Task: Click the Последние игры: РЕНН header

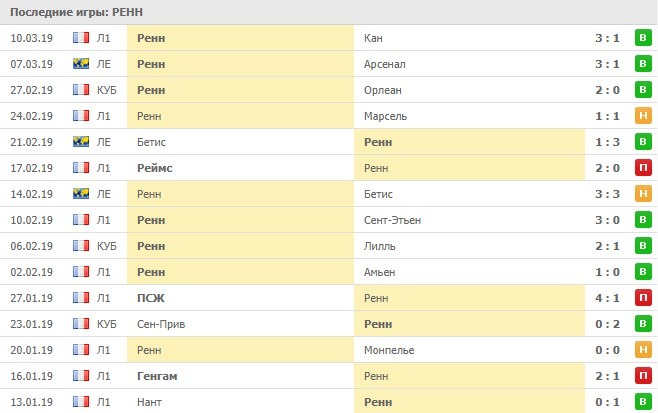Action: click(75, 11)
